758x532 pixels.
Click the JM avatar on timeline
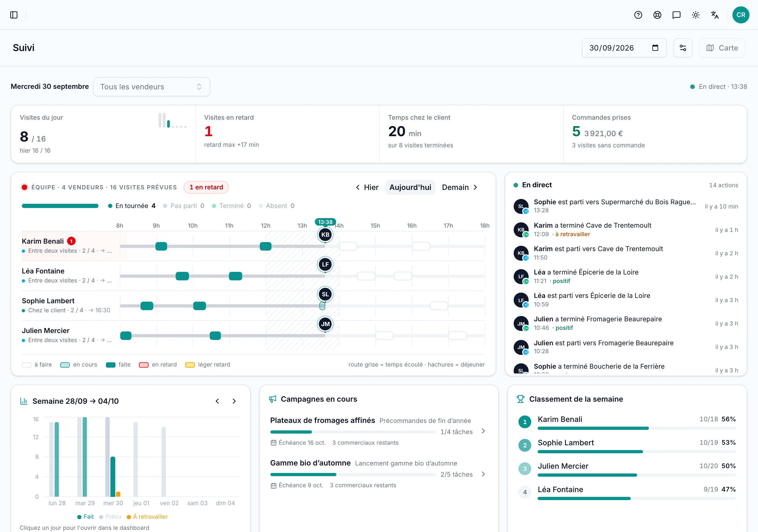[x=325, y=324]
